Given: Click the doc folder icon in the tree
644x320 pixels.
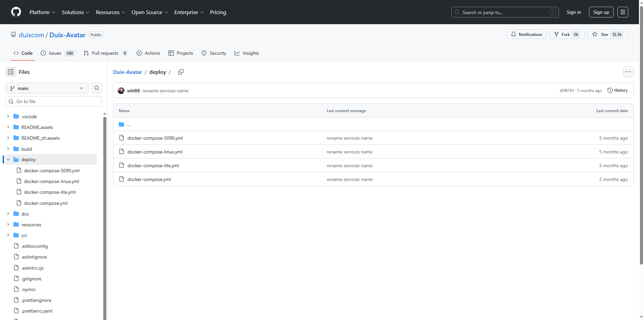Looking at the screenshot, I should tap(16, 214).
